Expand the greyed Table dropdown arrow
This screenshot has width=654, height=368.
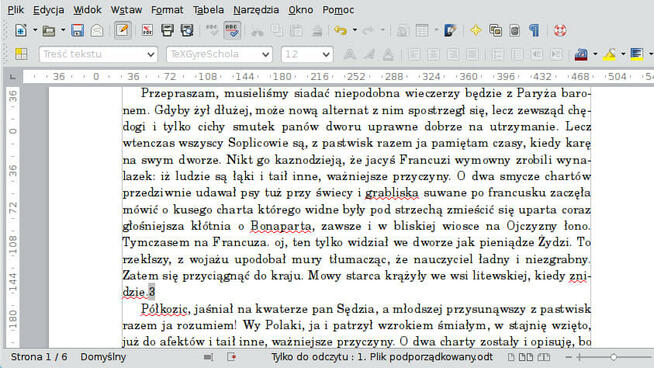pyautogui.click(x=436, y=30)
